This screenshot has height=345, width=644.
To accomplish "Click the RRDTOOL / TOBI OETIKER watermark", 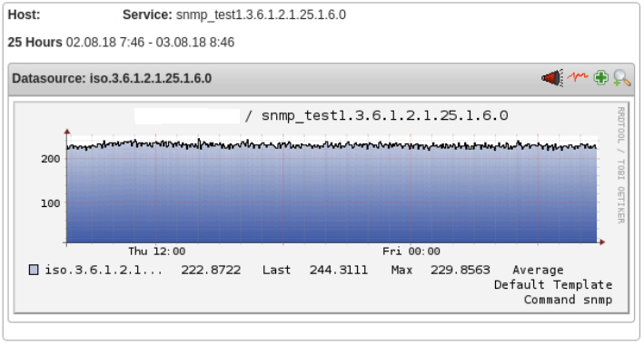I will 621,165.
